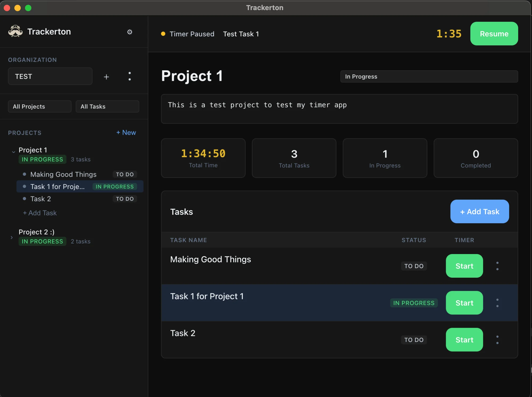Open options menu for Task 1 for Project 1
The image size is (532, 397).
(x=497, y=303)
